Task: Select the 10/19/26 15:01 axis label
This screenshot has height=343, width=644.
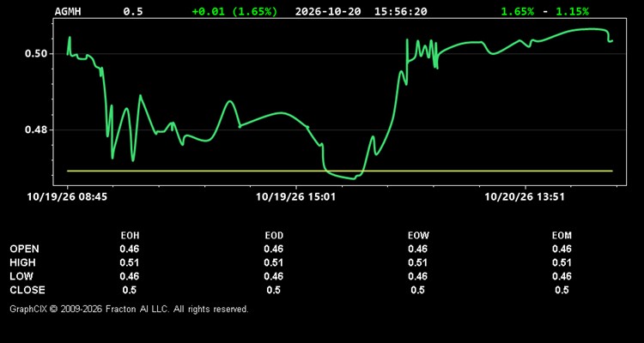Action: [x=295, y=197]
